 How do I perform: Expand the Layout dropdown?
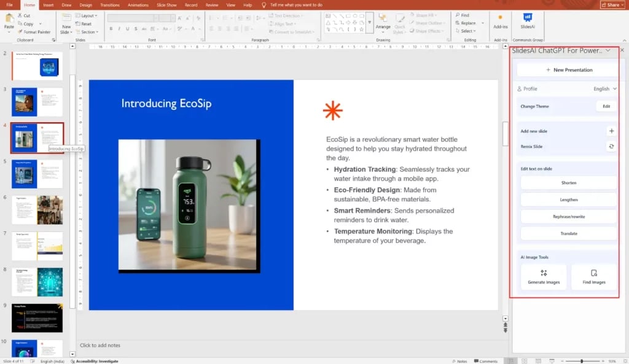[x=88, y=15]
